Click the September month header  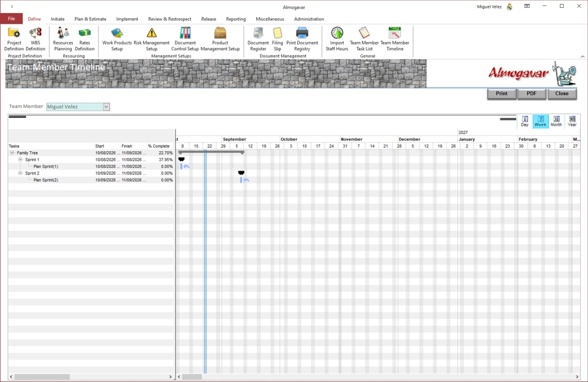pyautogui.click(x=250, y=139)
